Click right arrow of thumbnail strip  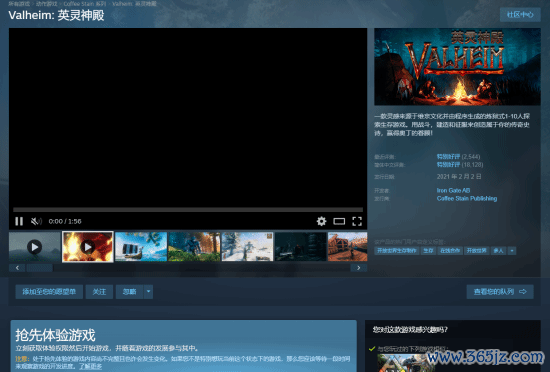tap(358, 268)
